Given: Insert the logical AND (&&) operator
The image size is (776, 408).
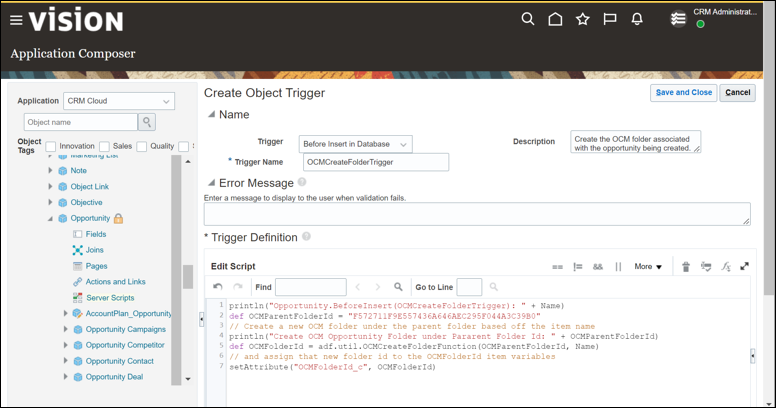Looking at the screenshot, I should pos(598,267).
